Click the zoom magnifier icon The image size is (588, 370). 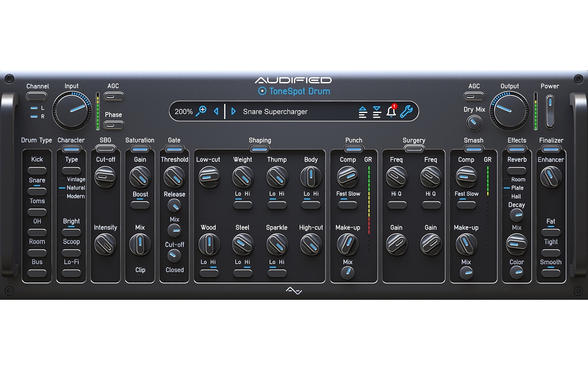201,111
